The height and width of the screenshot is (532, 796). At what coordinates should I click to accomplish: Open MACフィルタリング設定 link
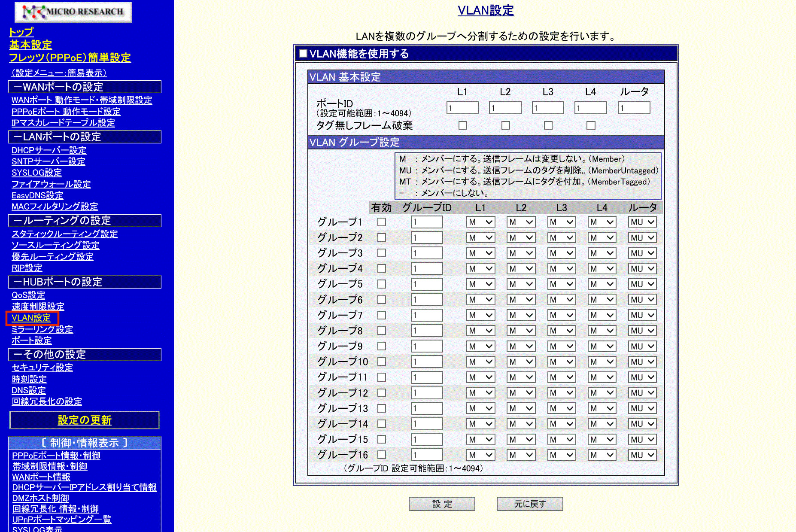[x=55, y=207]
